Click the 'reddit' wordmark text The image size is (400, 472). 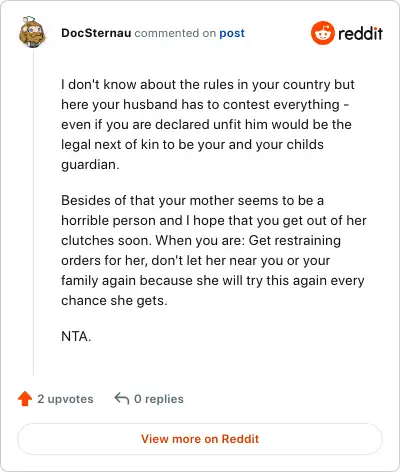point(360,33)
